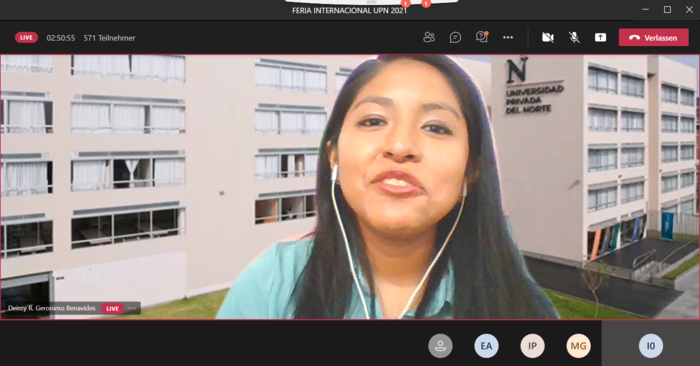Click the share content tray icon

[600, 37]
